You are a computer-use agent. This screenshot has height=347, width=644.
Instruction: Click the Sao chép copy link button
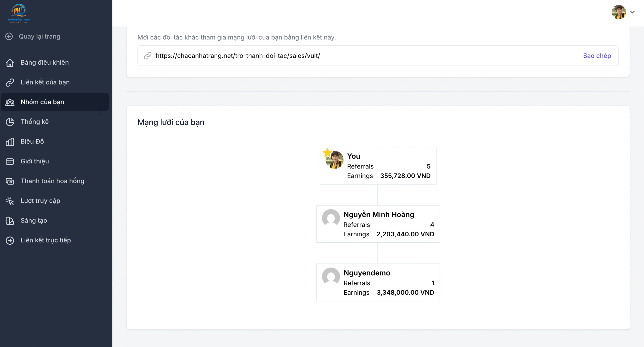tap(597, 56)
